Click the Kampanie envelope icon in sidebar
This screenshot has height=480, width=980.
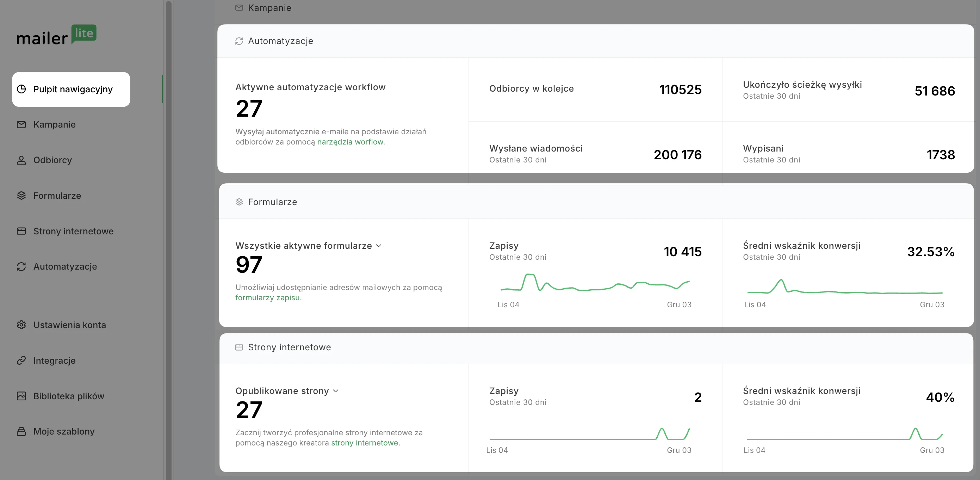(21, 124)
